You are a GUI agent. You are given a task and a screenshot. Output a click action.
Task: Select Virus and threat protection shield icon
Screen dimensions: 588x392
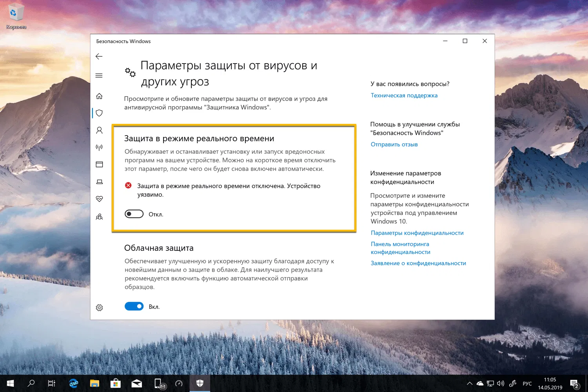pos(99,113)
